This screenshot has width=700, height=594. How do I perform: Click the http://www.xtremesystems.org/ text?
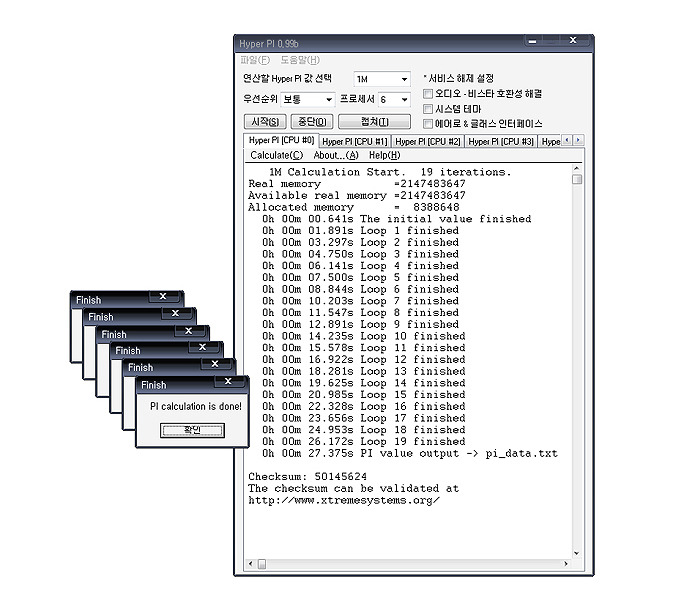pyautogui.click(x=344, y=500)
